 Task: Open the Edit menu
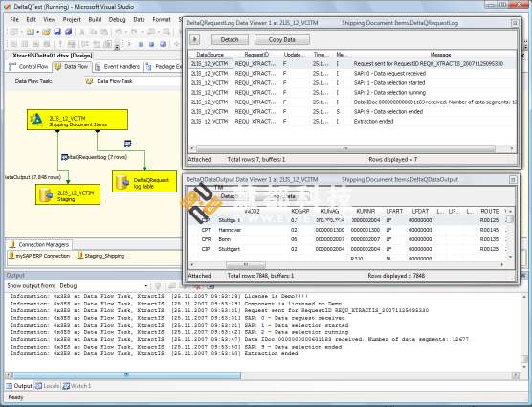tap(31, 20)
